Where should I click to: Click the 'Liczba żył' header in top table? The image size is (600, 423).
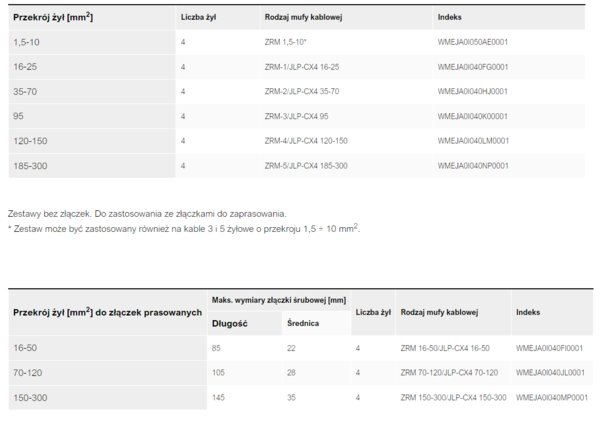point(198,17)
